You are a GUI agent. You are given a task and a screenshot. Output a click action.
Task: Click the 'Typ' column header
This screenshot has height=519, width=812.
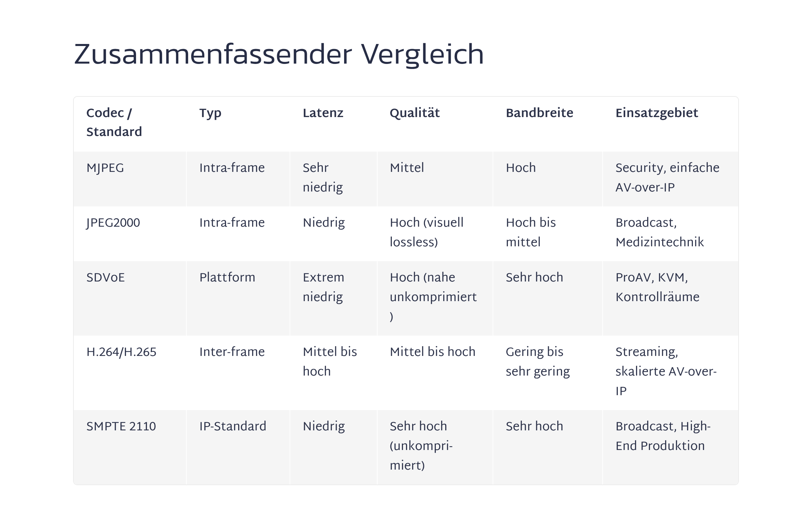[x=210, y=113]
